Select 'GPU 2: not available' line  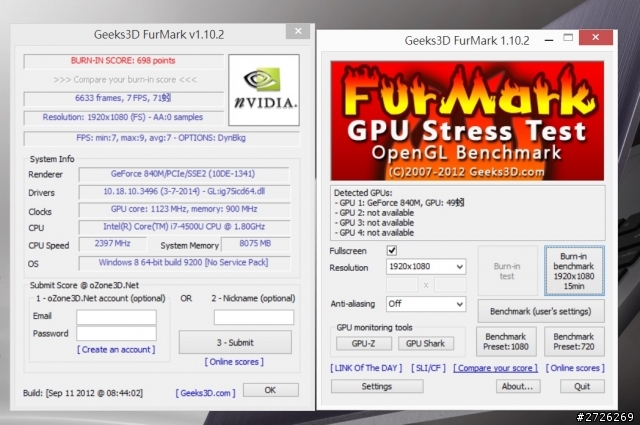click(374, 213)
